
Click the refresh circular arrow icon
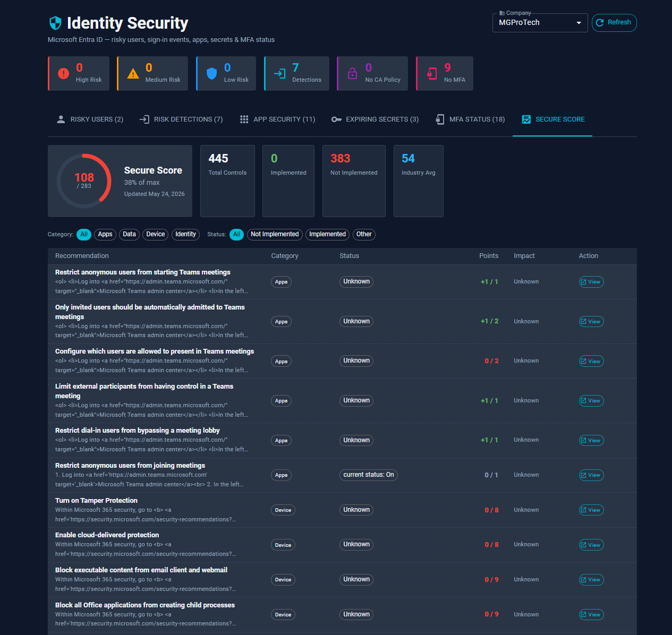pyautogui.click(x=600, y=22)
